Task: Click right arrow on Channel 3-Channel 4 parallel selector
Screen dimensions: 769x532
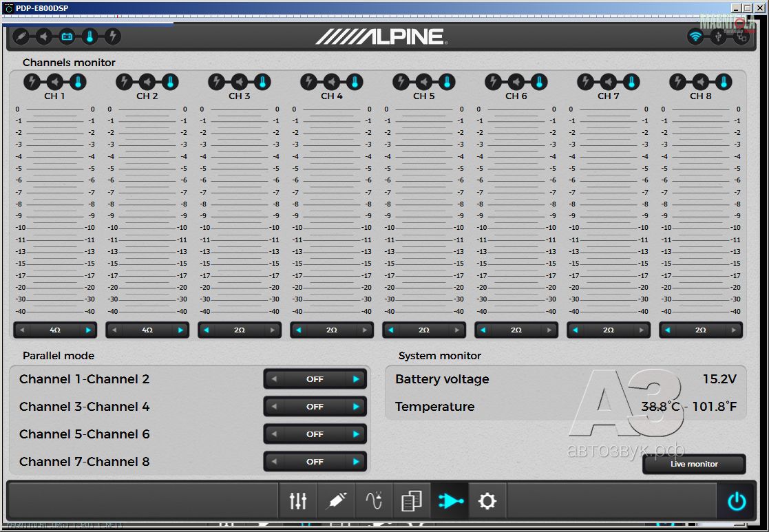Action: [x=356, y=407]
